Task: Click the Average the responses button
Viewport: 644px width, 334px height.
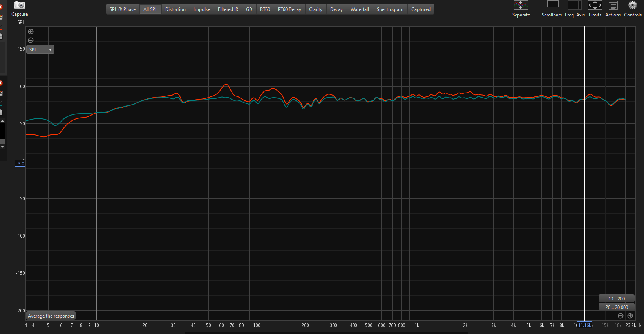Action: point(51,316)
